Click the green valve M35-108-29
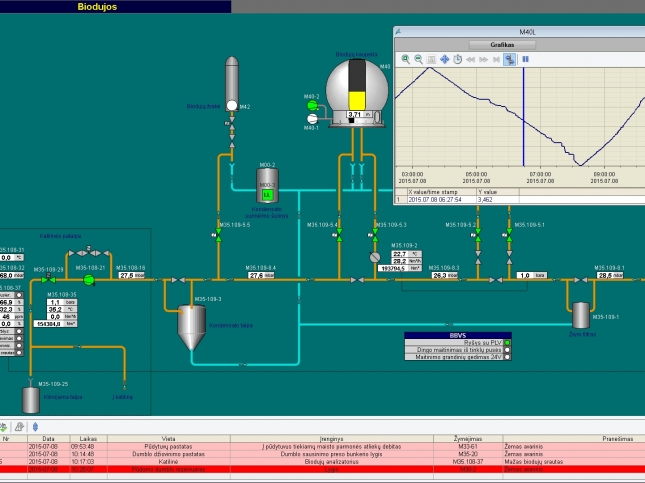Viewport: 645px width, 483px height. 49,279
